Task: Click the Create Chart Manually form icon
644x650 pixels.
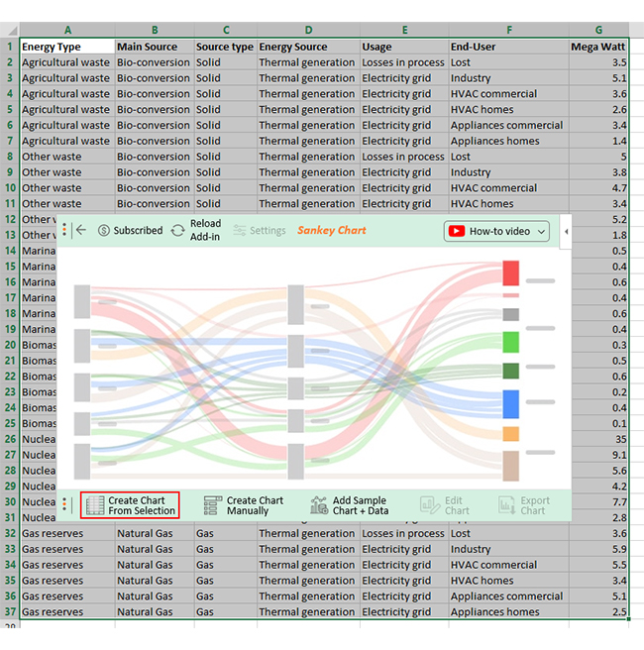Action: [x=213, y=505]
